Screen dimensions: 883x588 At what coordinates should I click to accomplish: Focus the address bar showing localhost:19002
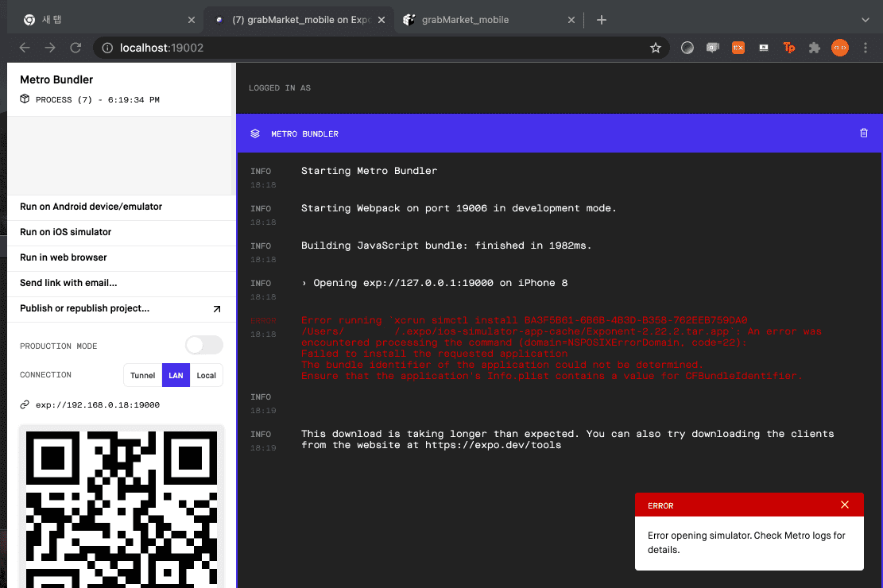pos(381,48)
